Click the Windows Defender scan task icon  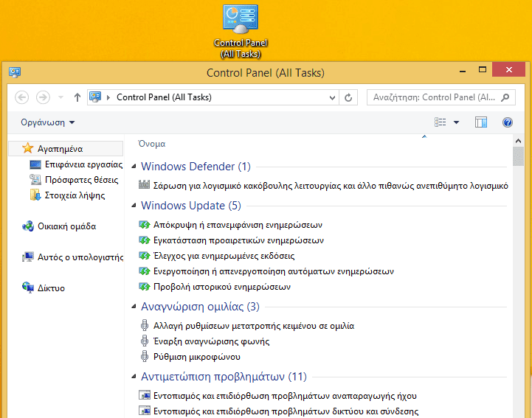point(144,185)
